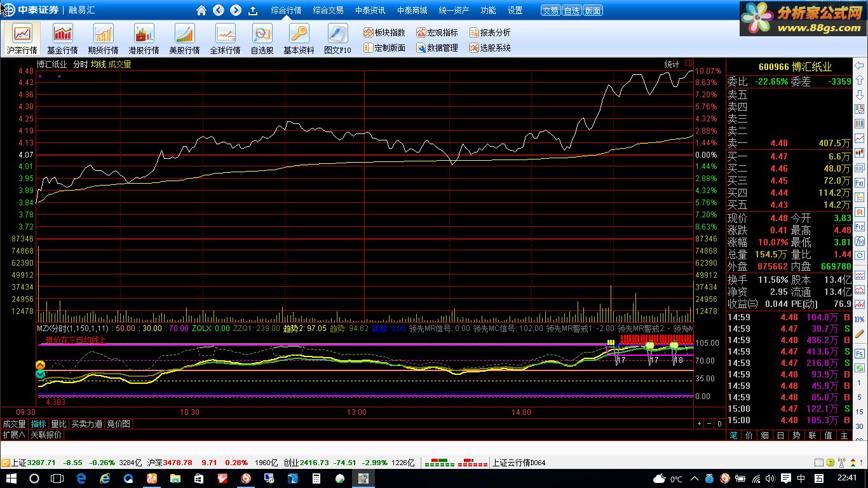Open 港股行情 Hong Kong quotes
This screenshot has width=868, height=488.
(144, 39)
